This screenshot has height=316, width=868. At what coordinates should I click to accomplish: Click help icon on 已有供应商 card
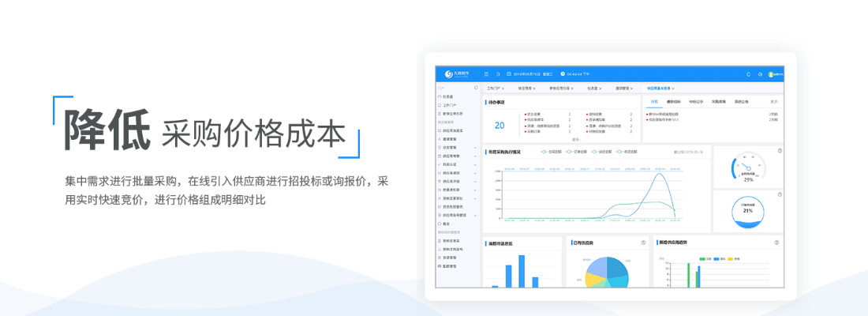643,243
